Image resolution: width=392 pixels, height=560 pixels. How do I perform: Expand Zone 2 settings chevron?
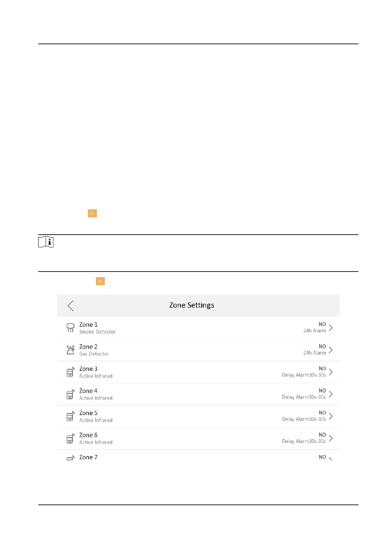(331, 350)
